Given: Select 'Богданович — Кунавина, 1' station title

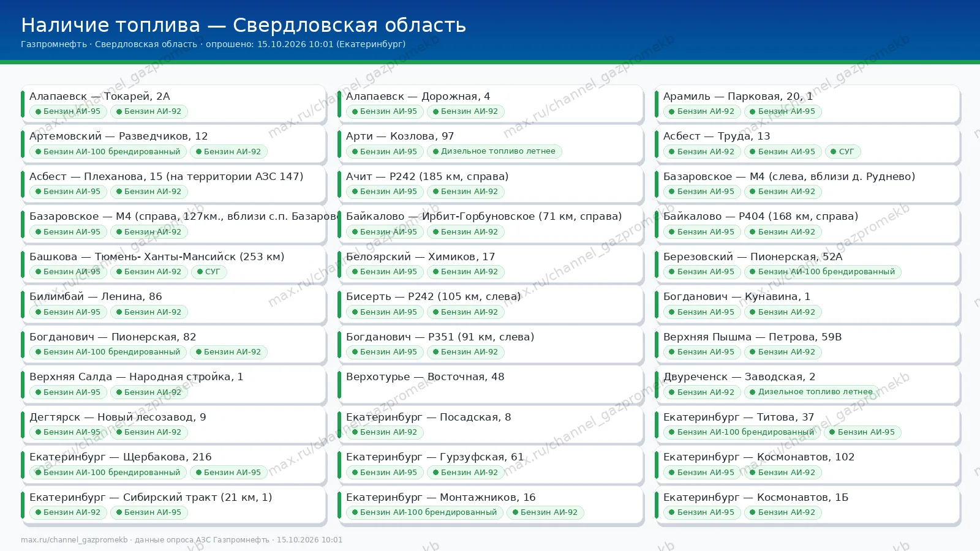Looking at the screenshot, I should [737, 296].
